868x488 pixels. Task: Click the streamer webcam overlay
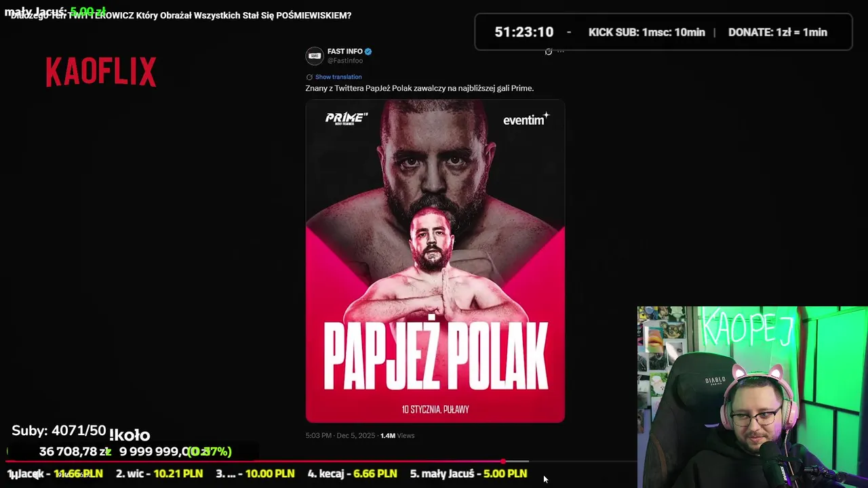point(753,397)
